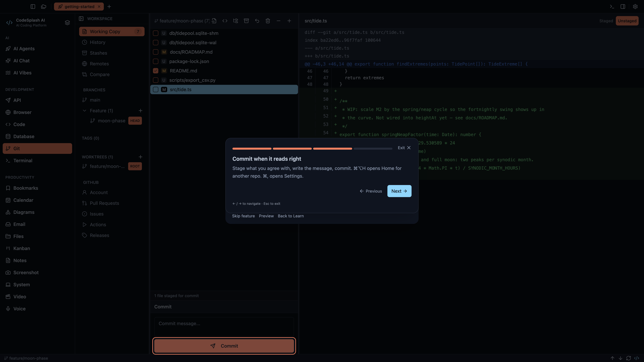
Task: Click the discard trash icon in changes toolbar
Action: tap(268, 21)
